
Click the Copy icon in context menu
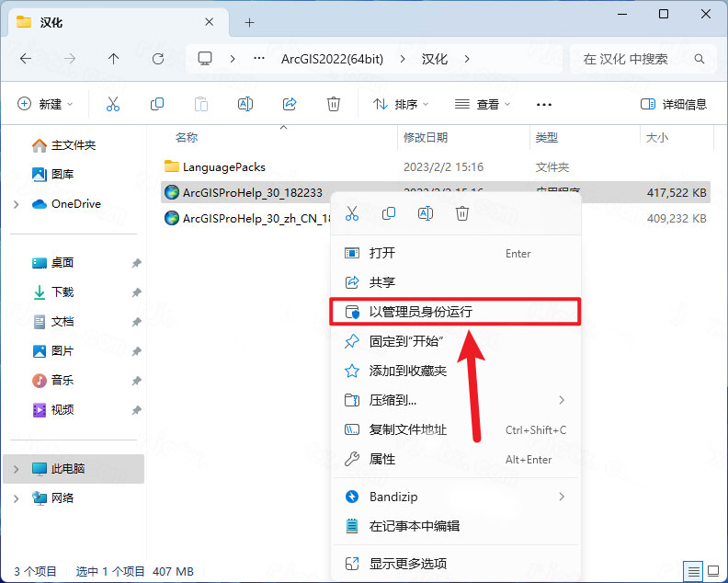pos(389,213)
